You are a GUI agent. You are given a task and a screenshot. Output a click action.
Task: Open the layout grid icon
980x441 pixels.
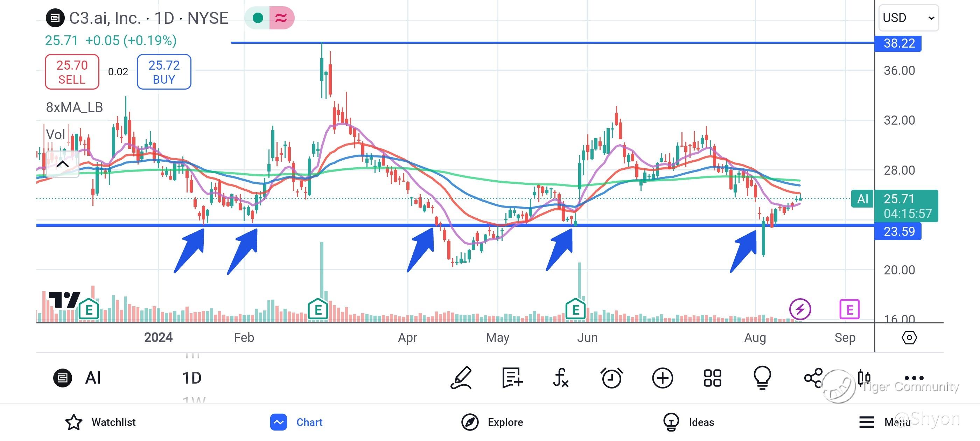click(712, 378)
